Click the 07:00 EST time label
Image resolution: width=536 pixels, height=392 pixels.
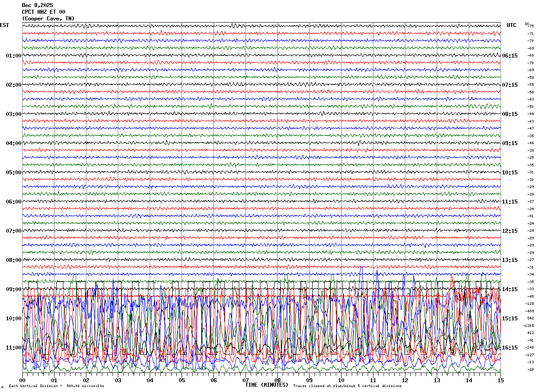tap(14, 231)
